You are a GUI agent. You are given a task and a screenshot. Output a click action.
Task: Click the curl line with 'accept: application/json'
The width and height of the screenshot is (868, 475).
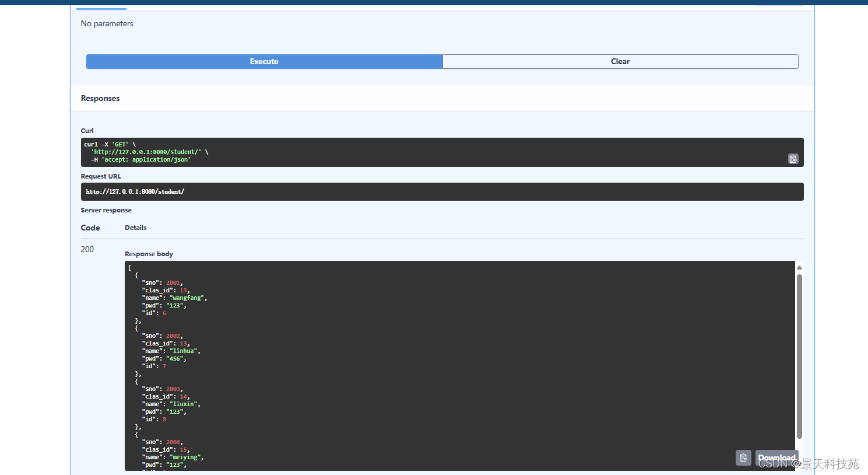tap(140, 159)
